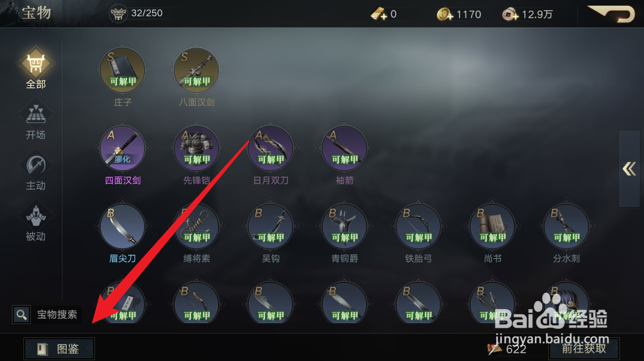Switch to the 开场 category tab
This screenshot has height=361, width=644.
tap(36, 122)
